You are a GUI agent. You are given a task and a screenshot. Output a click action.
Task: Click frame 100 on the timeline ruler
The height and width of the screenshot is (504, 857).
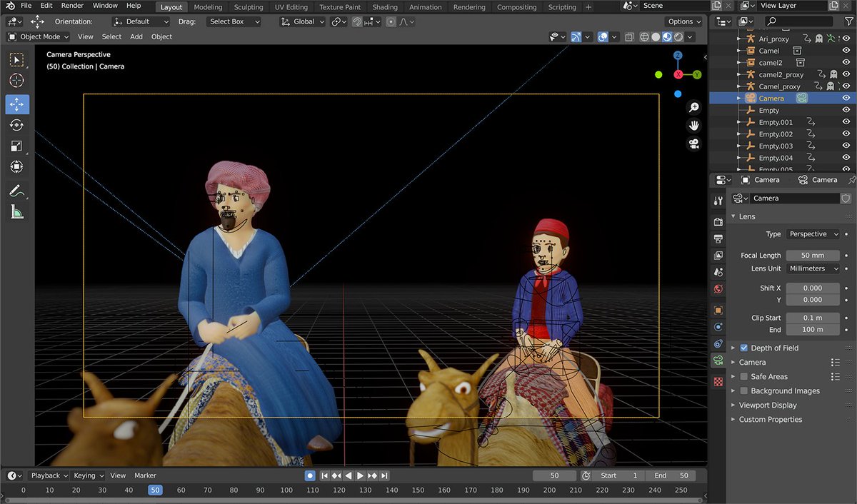pos(286,490)
